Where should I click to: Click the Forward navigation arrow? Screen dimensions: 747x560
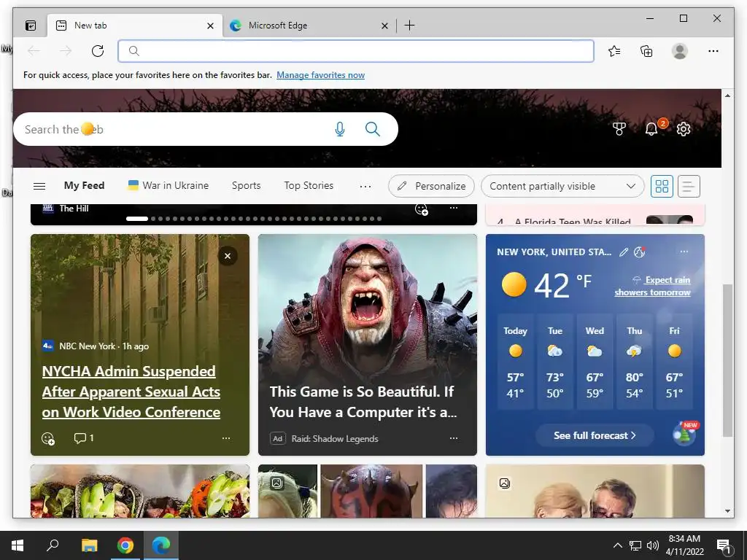[66, 51]
